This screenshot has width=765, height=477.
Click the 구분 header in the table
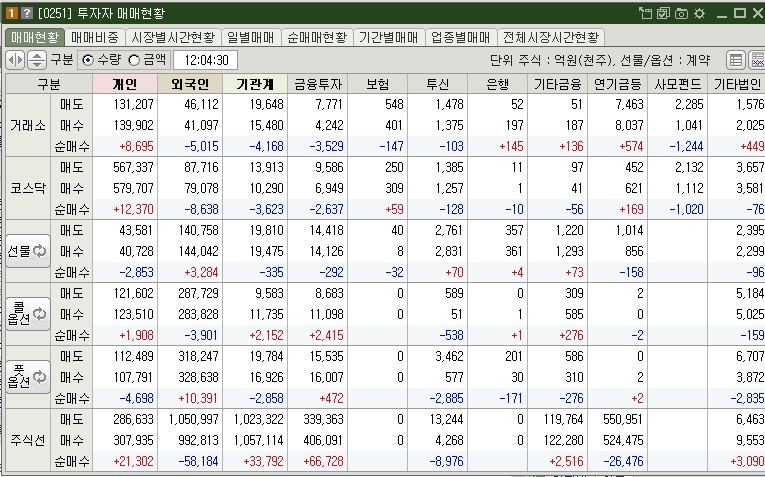coord(49,84)
